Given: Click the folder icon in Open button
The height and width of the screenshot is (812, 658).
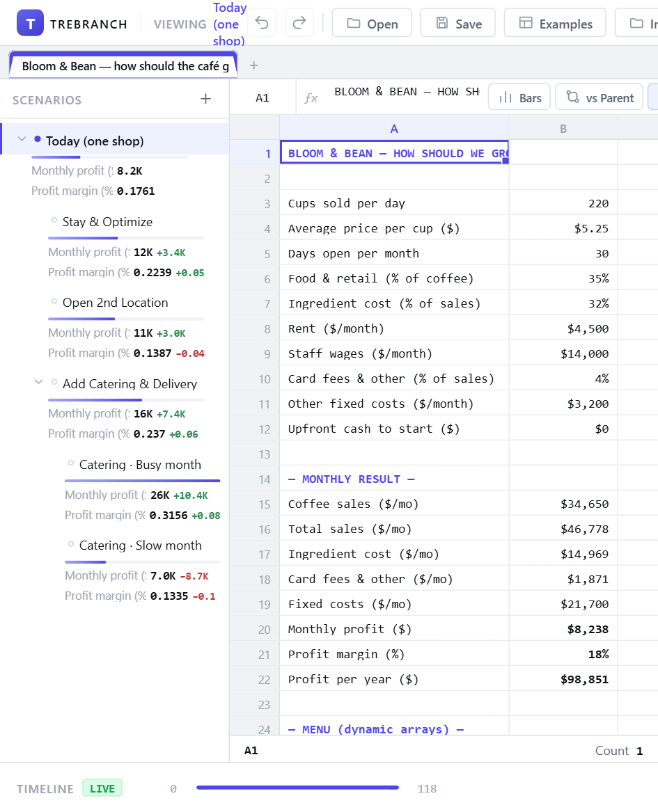Looking at the screenshot, I should click(x=353, y=23).
